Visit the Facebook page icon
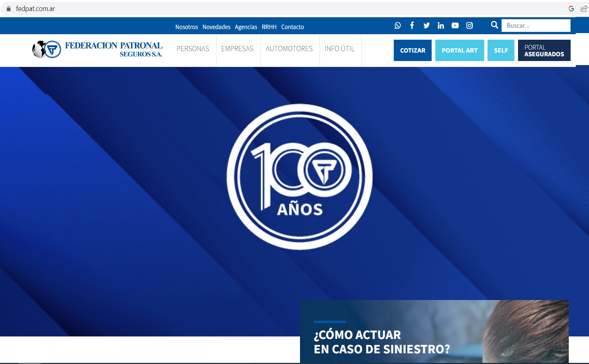This screenshot has width=589, height=364. tap(412, 25)
